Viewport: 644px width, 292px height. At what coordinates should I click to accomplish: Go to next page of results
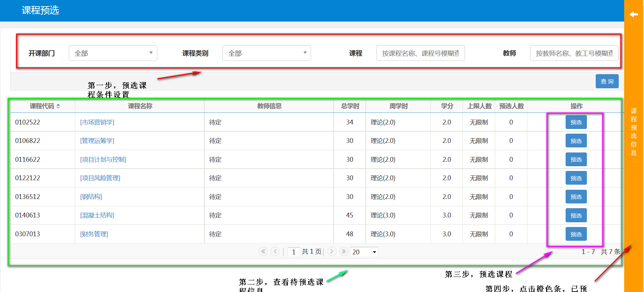(332, 252)
